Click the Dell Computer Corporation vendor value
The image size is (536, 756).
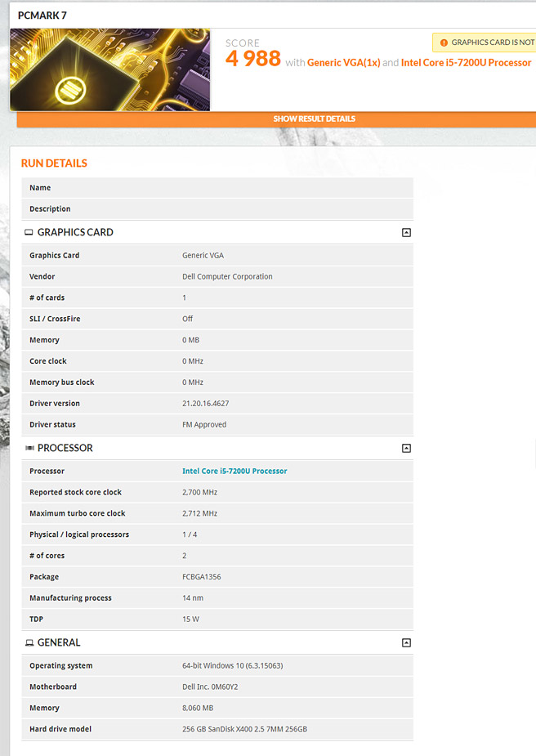coord(227,277)
